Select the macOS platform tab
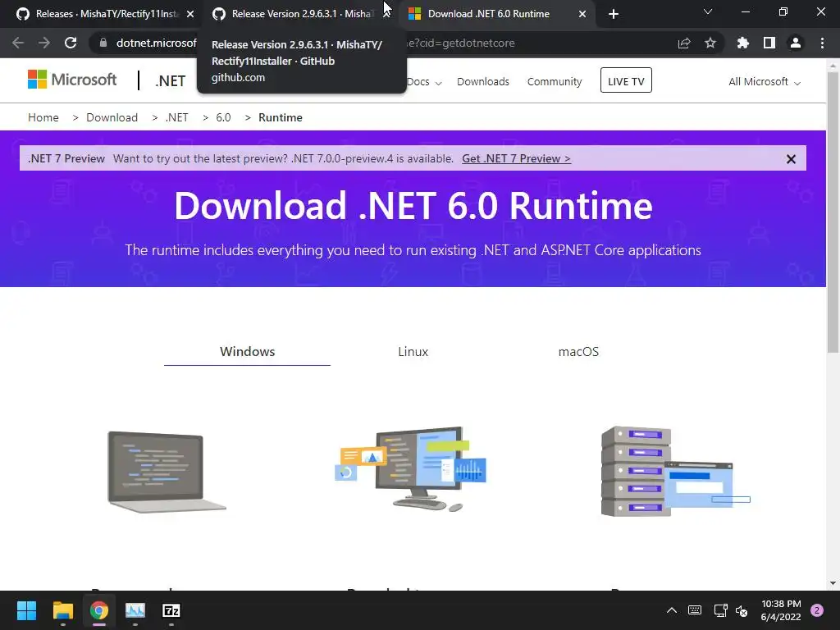The width and height of the screenshot is (840, 630). pyautogui.click(x=578, y=351)
